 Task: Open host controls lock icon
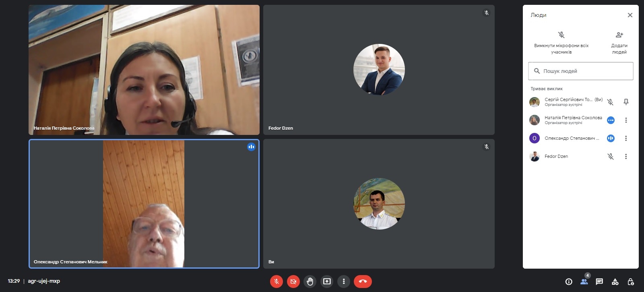[x=631, y=282]
